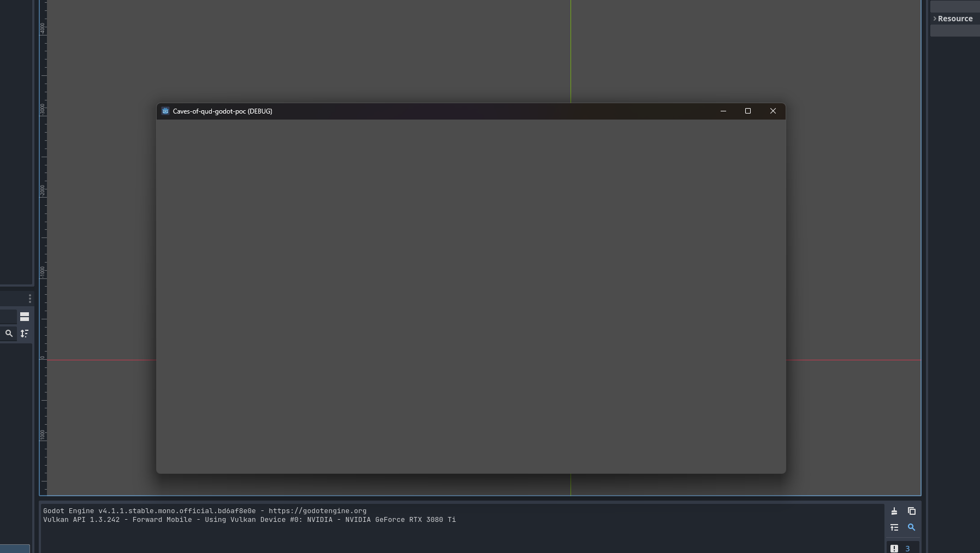The height and width of the screenshot is (553, 980).
Task: Toggle the error messages filter showing 3
Action: point(901,548)
